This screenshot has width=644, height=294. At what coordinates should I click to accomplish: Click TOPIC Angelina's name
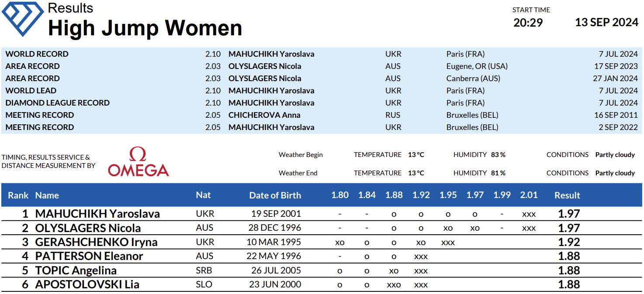tap(76, 270)
